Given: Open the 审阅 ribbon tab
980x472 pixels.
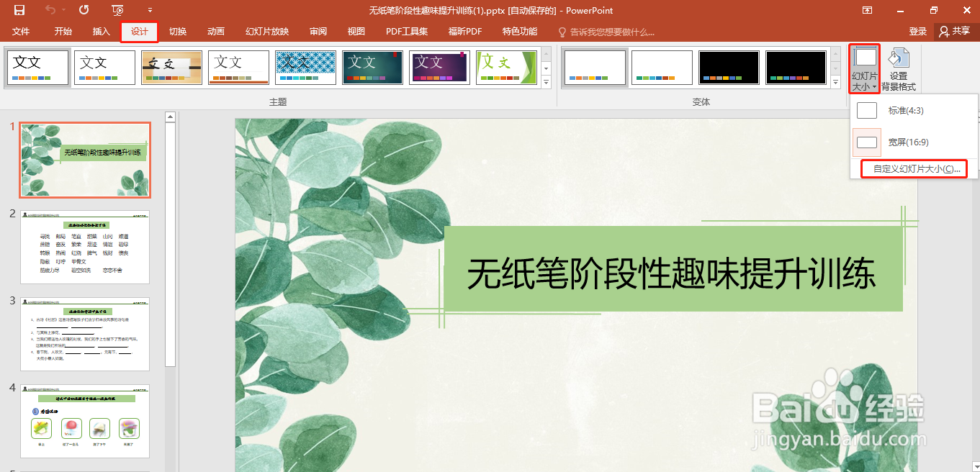Looking at the screenshot, I should pyautogui.click(x=318, y=32).
